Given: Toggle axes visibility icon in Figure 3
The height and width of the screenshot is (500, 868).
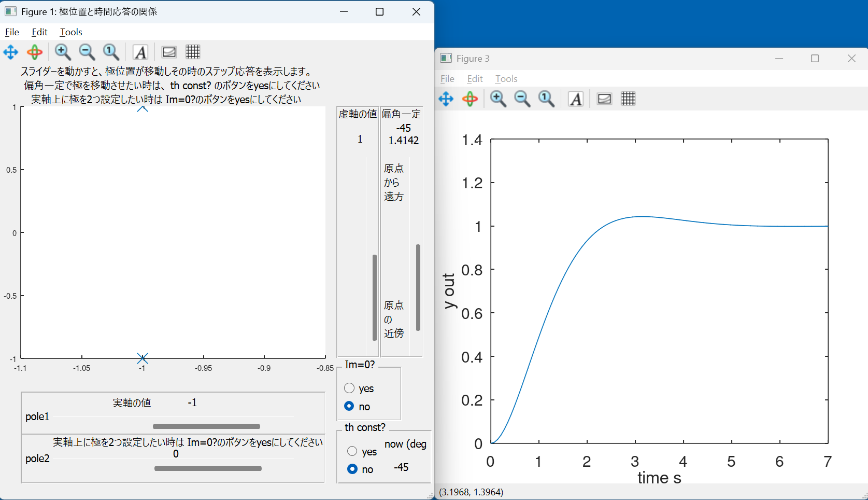Looking at the screenshot, I should point(604,99).
